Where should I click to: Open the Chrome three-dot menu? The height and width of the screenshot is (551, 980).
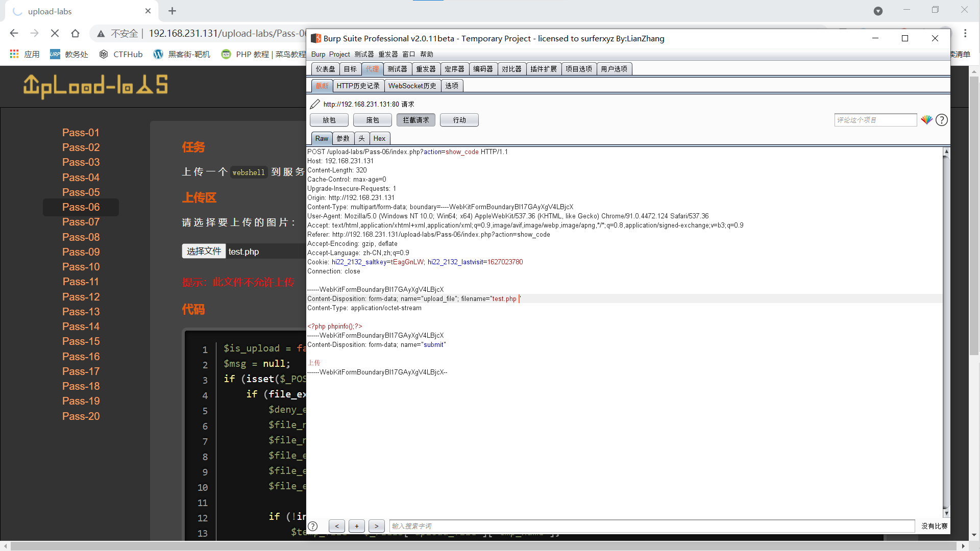click(x=965, y=33)
